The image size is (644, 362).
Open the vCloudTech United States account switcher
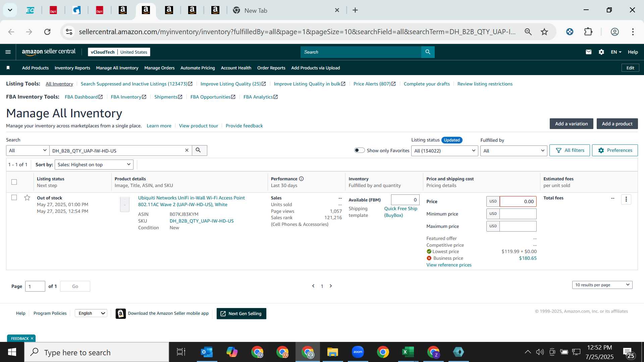point(119,52)
